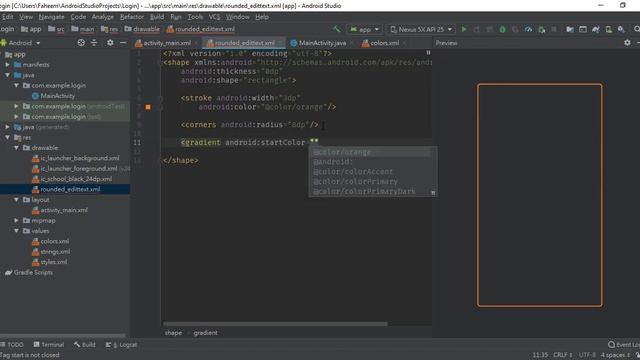Open the AVD Manager icon

click(x=609, y=29)
